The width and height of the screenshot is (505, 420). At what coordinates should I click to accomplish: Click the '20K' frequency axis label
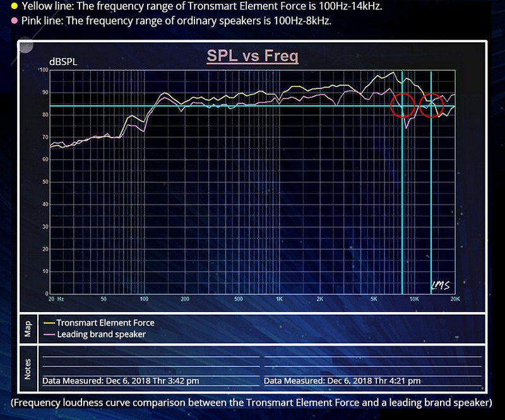coord(455,299)
